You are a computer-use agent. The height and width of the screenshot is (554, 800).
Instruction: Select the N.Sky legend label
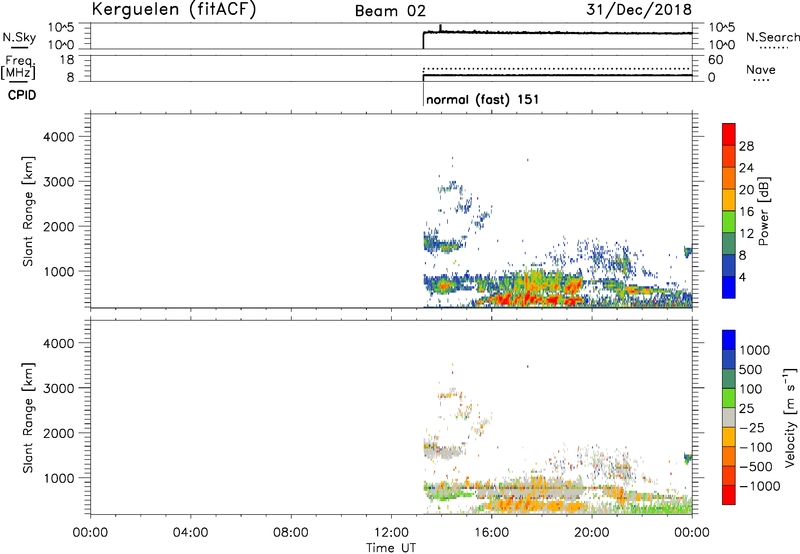[19, 37]
